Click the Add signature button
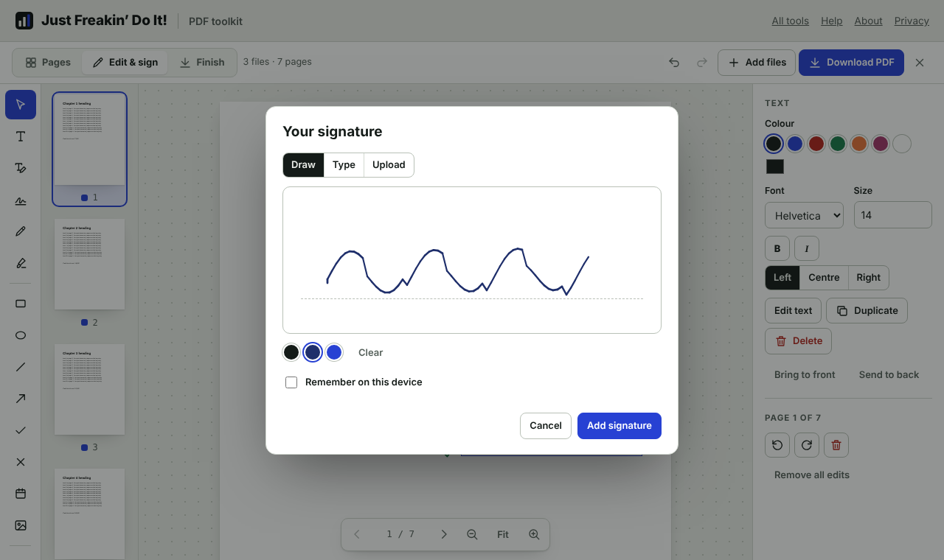Viewport: 944px width, 560px height. coord(619,426)
